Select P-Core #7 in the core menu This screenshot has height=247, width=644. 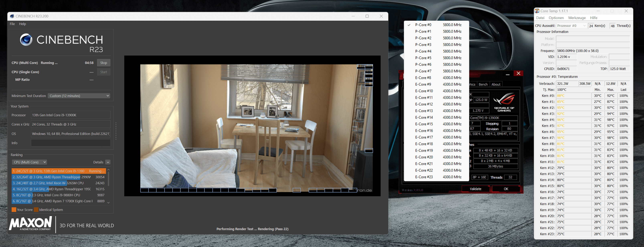436,71
